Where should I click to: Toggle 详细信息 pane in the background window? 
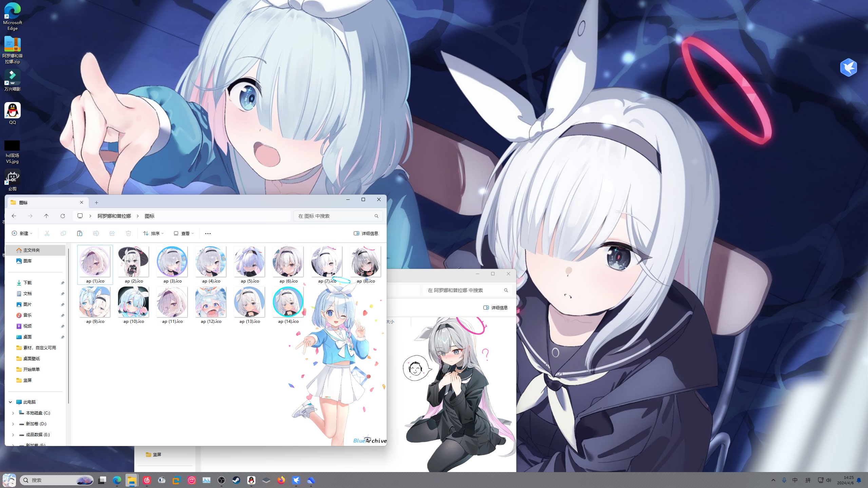point(495,308)
